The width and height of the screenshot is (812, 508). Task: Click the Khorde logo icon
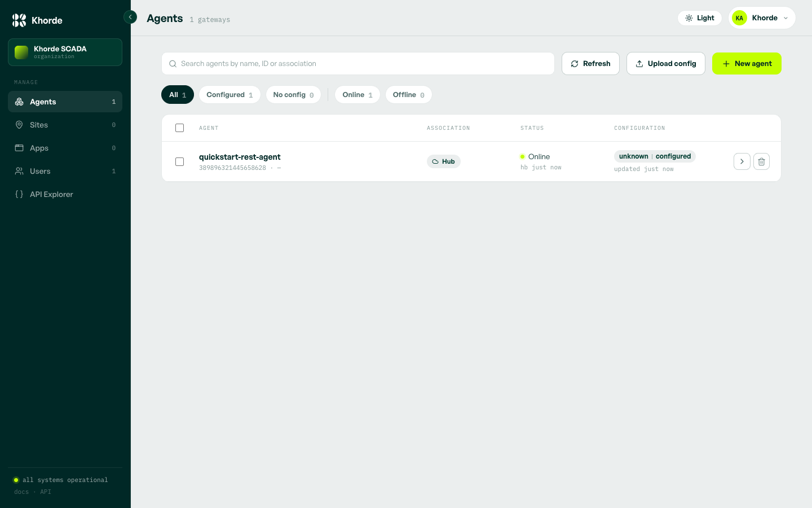[19, 20]
